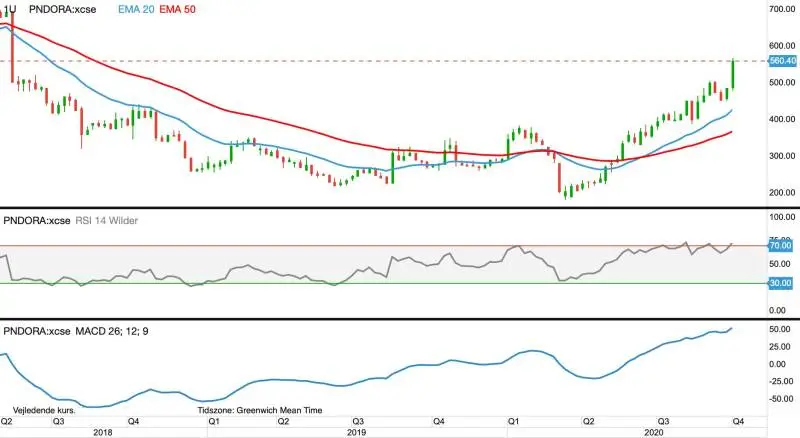
Task: Click the Tidszone: Greenwich Mean Time text
Action: pos(260,410)
